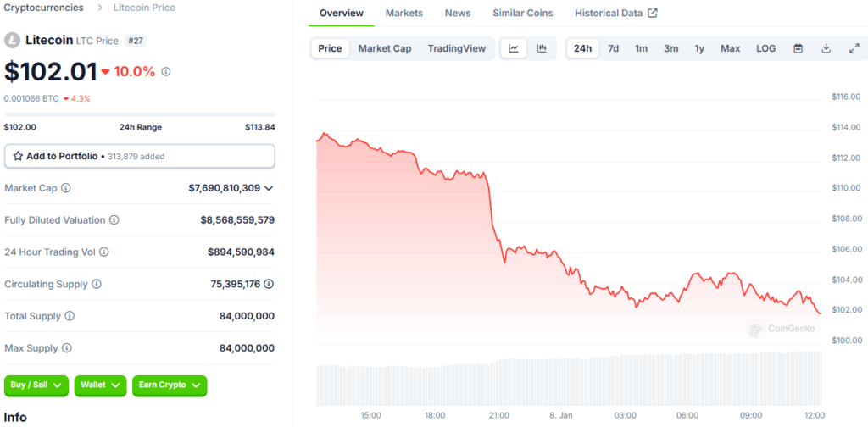Open the Wallet dropdown
This screenshot has width=868, height=427.
click(100, 385)
